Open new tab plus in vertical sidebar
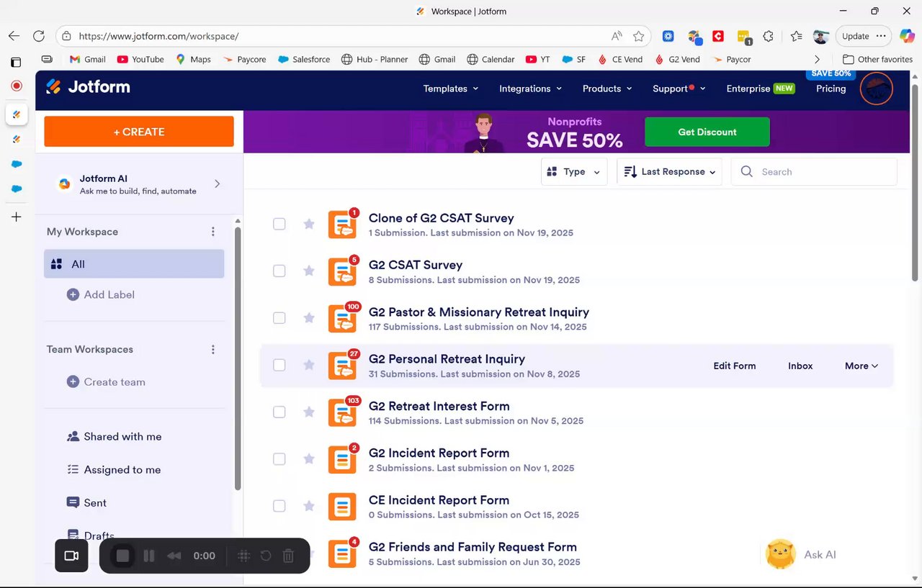This screenshot has height=588, width=922. pos(16,217)
